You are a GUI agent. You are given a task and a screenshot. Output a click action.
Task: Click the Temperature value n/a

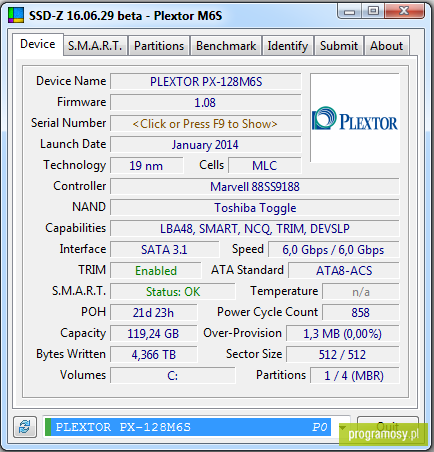point(361,292)
